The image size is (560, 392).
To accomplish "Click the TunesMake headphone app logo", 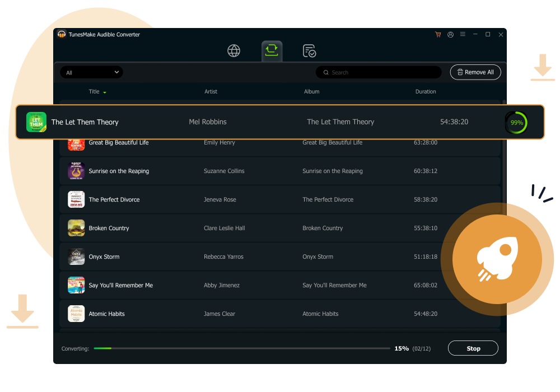I will (62, 34).
